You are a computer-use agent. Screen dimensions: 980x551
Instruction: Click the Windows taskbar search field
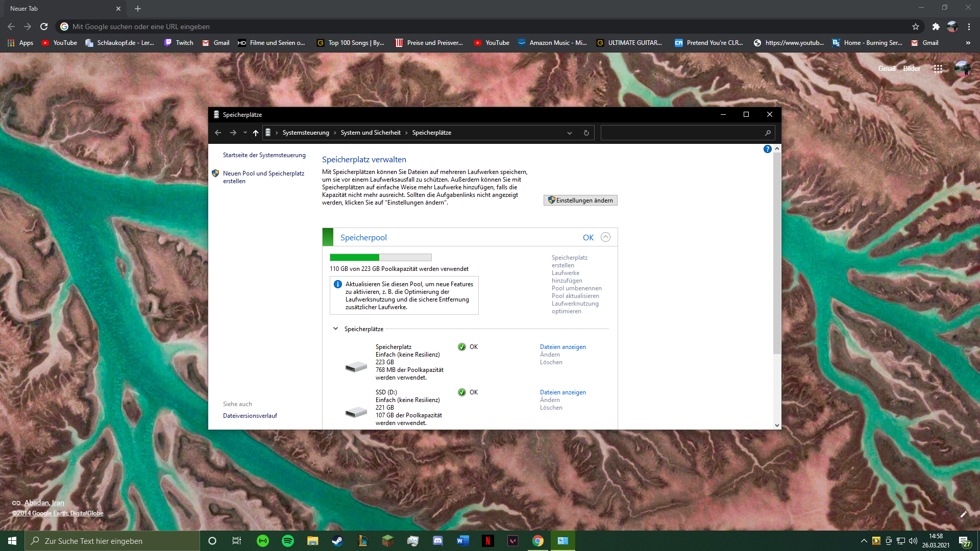112,541
